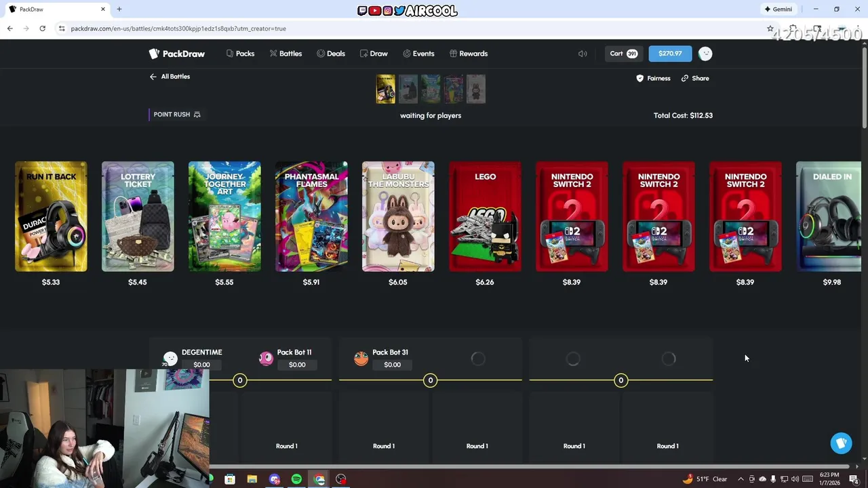This screenshot has width=868, height=488.
Task: Open the Phantasmal Flames pack card
Action: (x=311, y=216)
